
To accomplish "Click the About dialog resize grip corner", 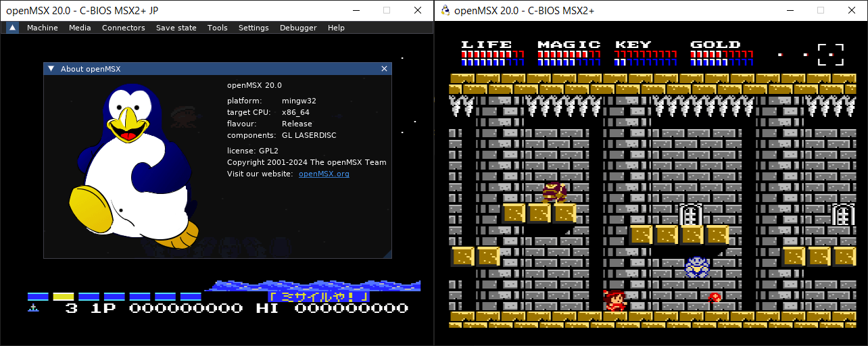I will click(387, 253).
